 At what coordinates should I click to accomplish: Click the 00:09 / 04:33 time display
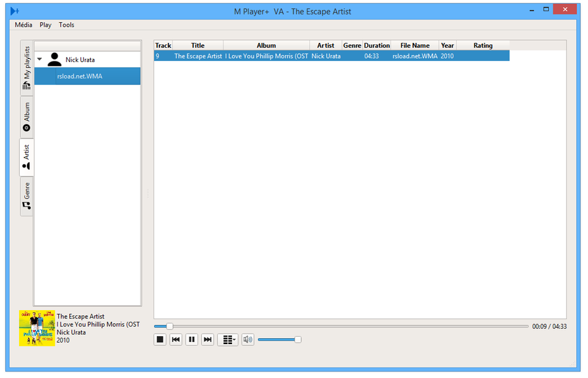[x=549, y=326]
